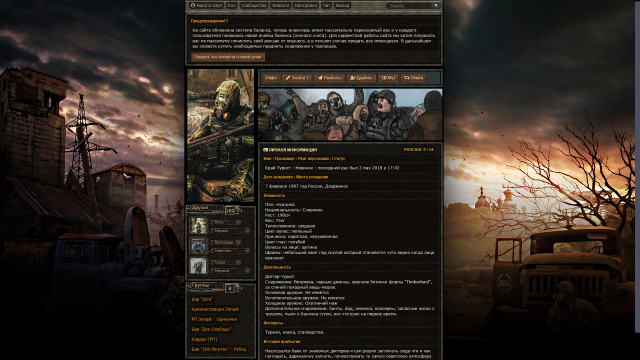This screenshot has height=360, width=640.
Task: Open Настройки in the top navigation
Action: tap(306, 6)
